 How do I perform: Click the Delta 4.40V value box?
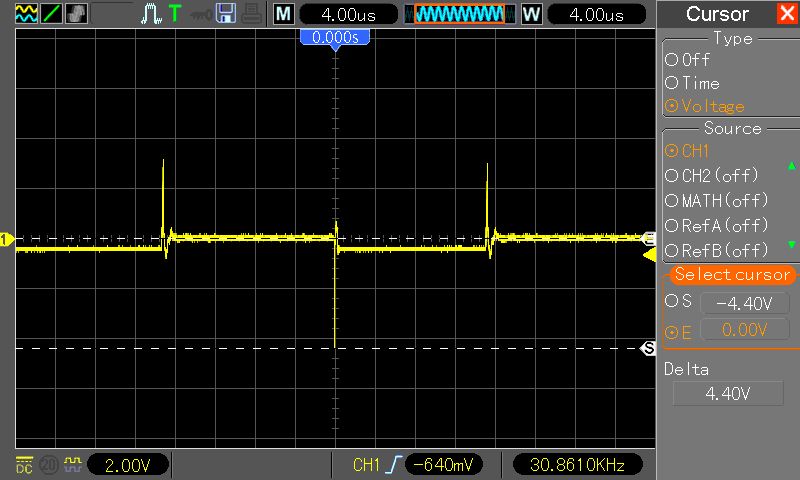(x=728, y=394)
